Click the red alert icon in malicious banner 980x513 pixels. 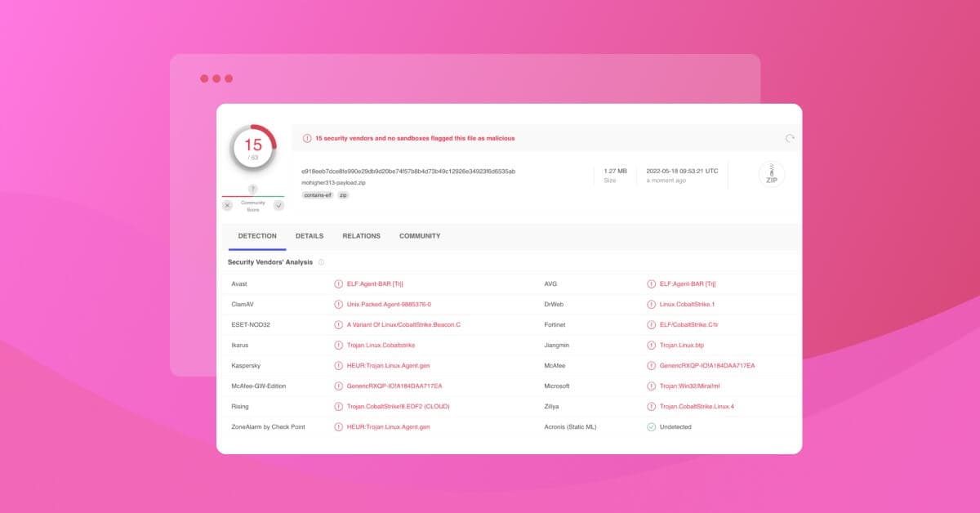point(307,138)
